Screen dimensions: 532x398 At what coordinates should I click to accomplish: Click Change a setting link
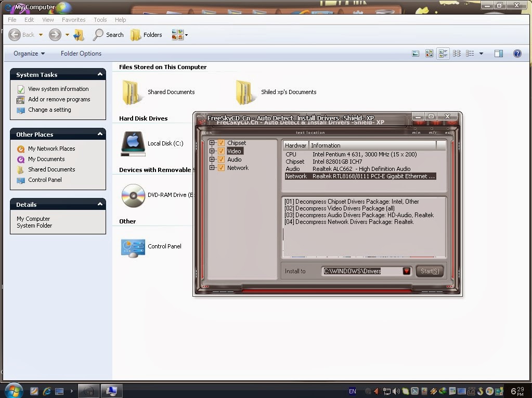[x=49, y=110]
